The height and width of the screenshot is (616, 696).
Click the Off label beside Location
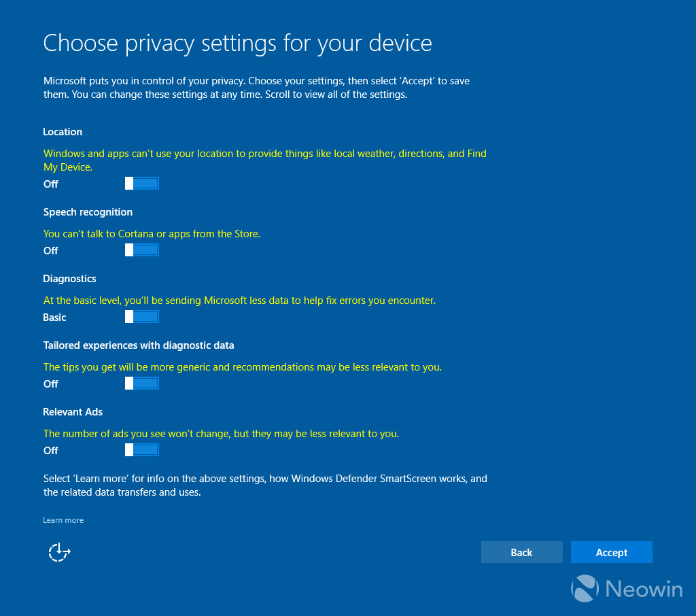(x=50, y=184)
